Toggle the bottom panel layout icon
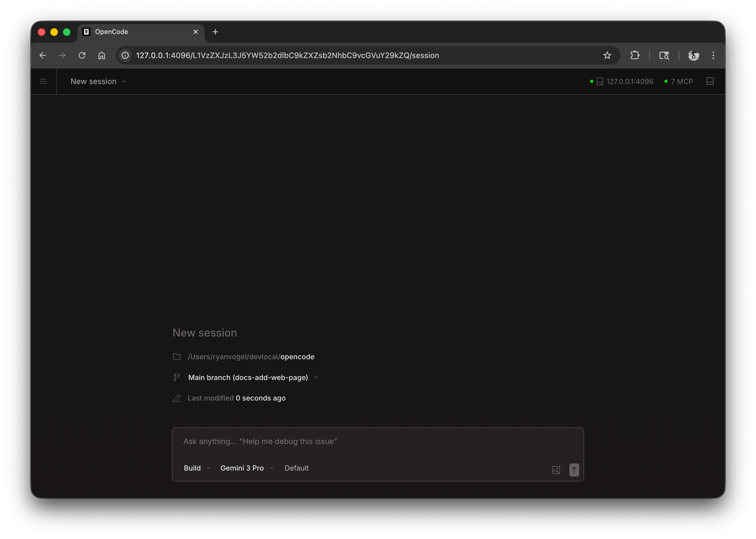The width and height of the screenshot is (756, 539). pyautogui.click(x=709, y=81)
